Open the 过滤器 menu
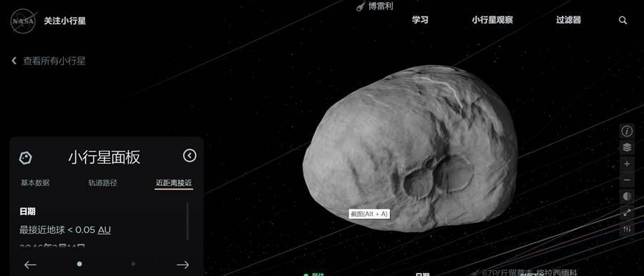This screenshot has height=276, width=644. tap(568, 20)
